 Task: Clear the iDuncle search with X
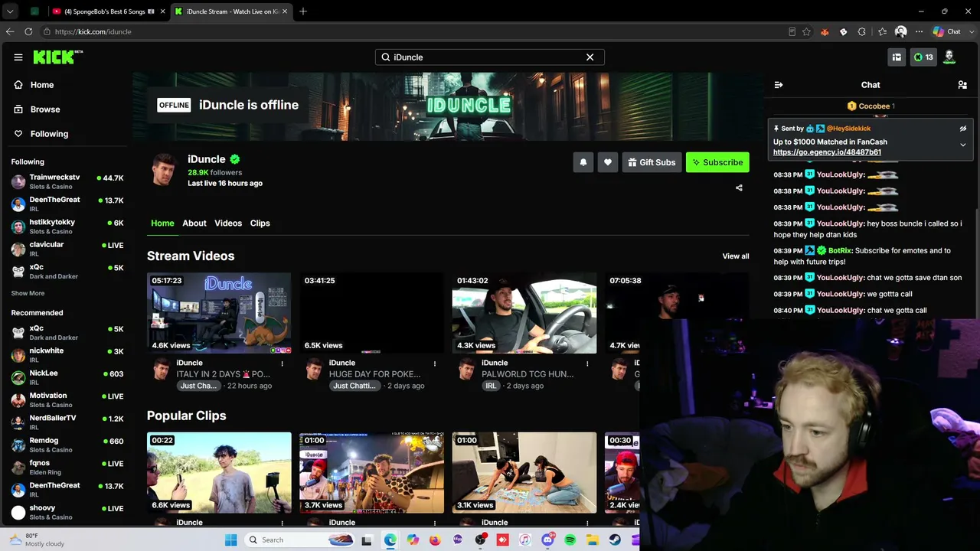click(590, 57)
